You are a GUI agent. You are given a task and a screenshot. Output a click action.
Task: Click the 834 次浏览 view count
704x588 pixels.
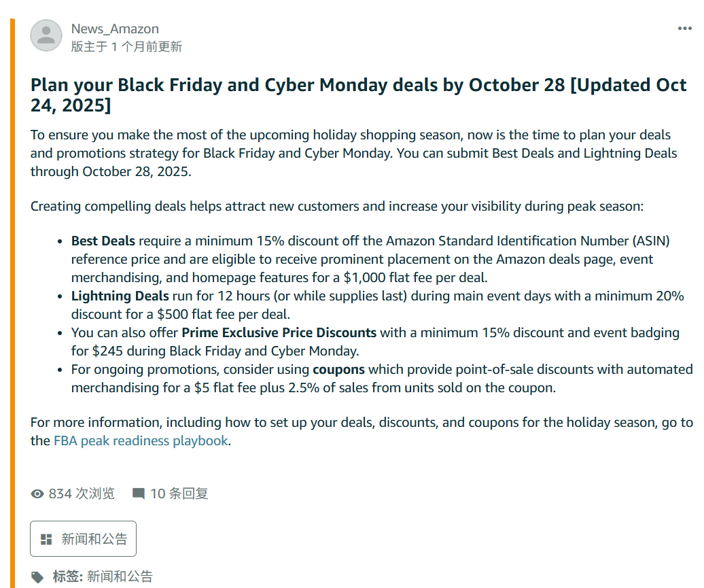[82, 494]
